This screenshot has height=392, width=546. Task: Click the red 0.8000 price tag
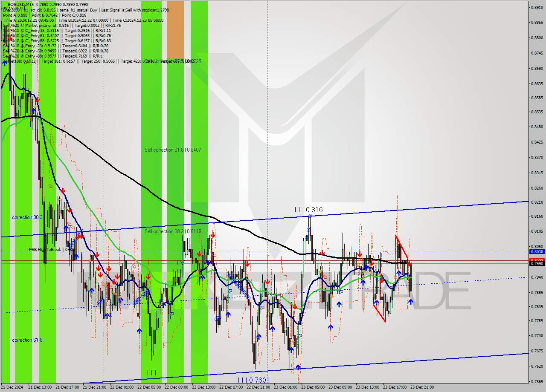coord(537,260)
